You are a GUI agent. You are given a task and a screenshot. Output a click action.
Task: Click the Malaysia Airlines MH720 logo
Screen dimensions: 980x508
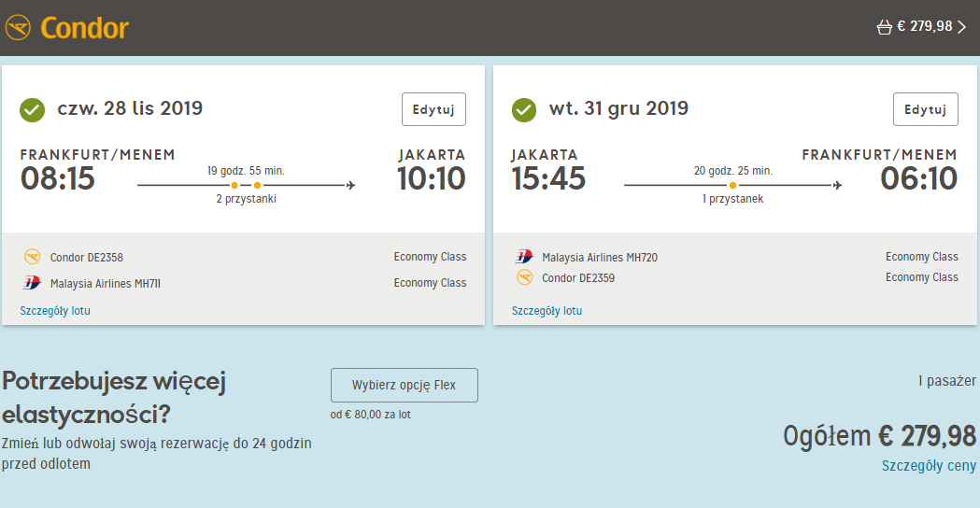pyautogui.click(x=524, y=256)
